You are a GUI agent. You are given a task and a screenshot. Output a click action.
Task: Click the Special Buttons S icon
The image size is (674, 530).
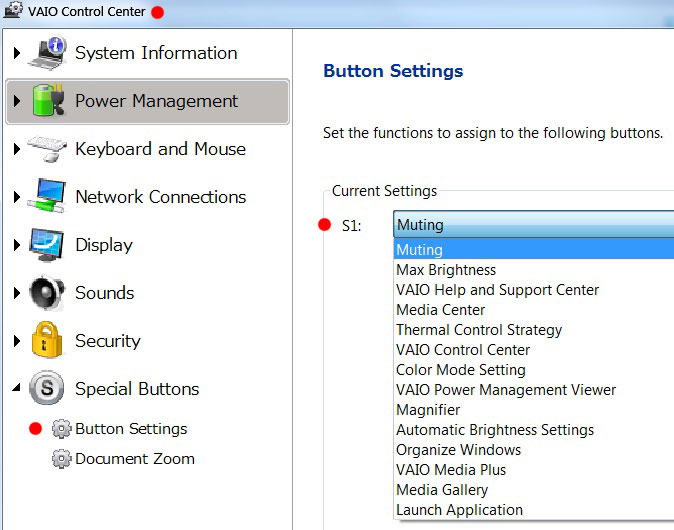point(47,389)
